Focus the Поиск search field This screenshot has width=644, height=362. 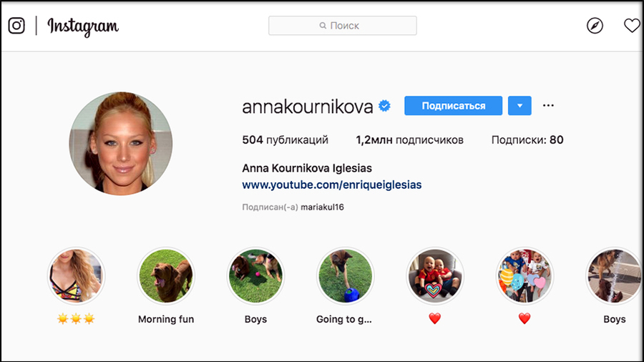(x=343, y=26)
